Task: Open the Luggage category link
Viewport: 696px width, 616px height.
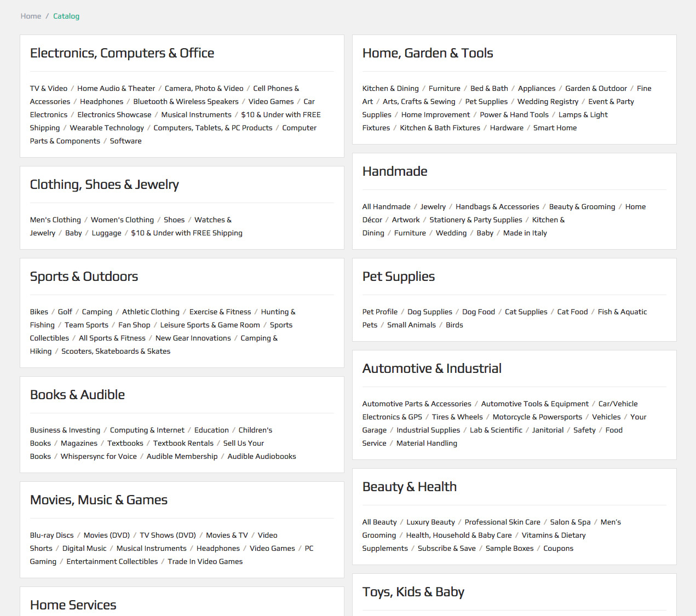Action: 106,233
